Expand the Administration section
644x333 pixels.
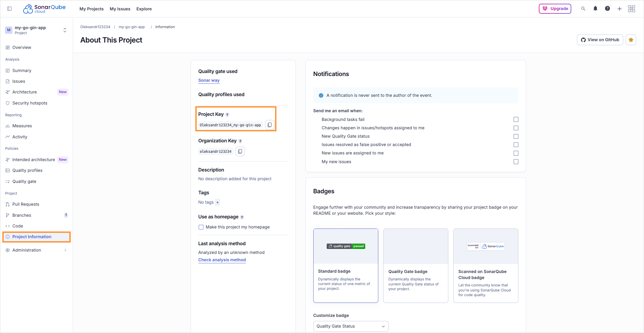coord(65,250)
